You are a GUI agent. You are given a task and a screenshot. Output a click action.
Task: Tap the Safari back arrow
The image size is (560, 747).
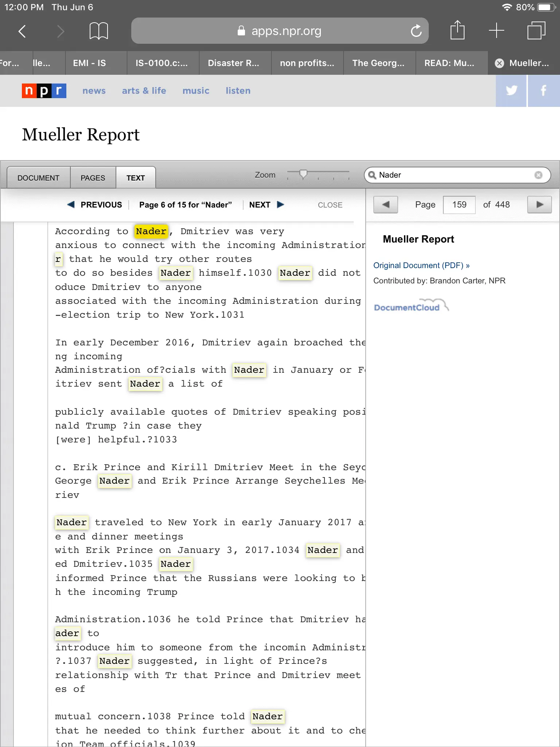(x=23, y=31)
